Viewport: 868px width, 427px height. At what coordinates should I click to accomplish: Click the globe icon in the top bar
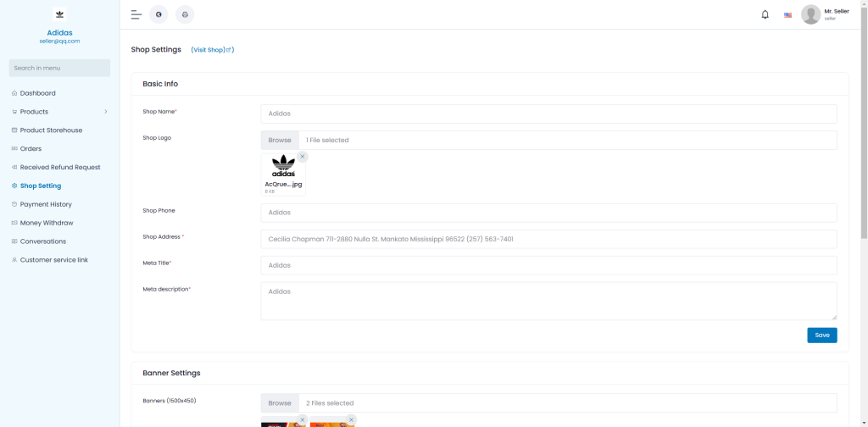(159, 14)
